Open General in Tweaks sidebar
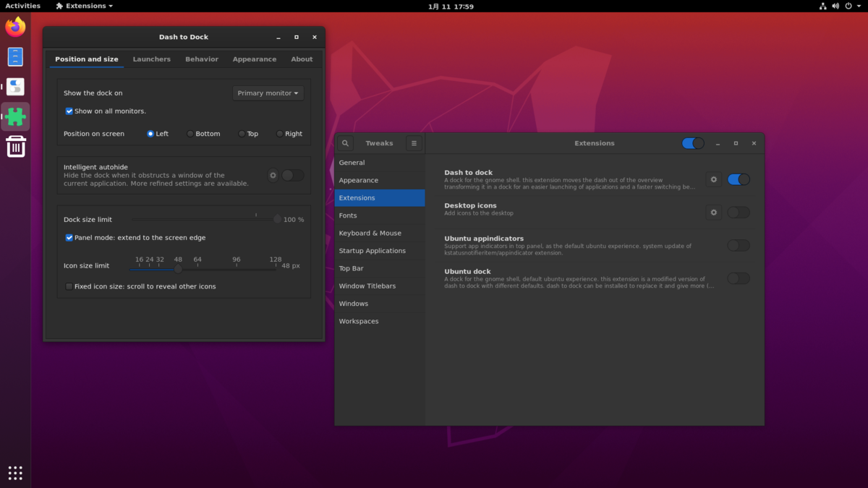Image resolution: width=868 pixels, height=488 pixels. coord(380,163)
